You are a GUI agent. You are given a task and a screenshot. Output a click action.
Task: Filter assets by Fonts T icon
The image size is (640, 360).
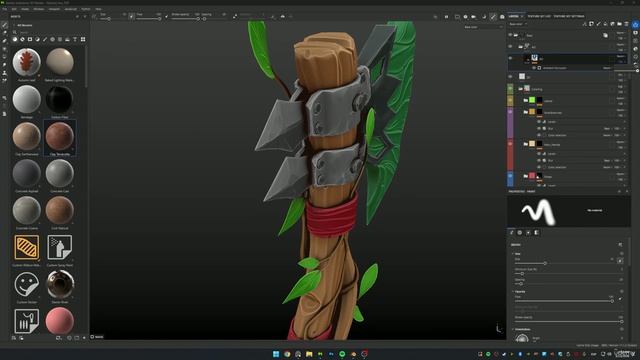[x=75, y=39]
